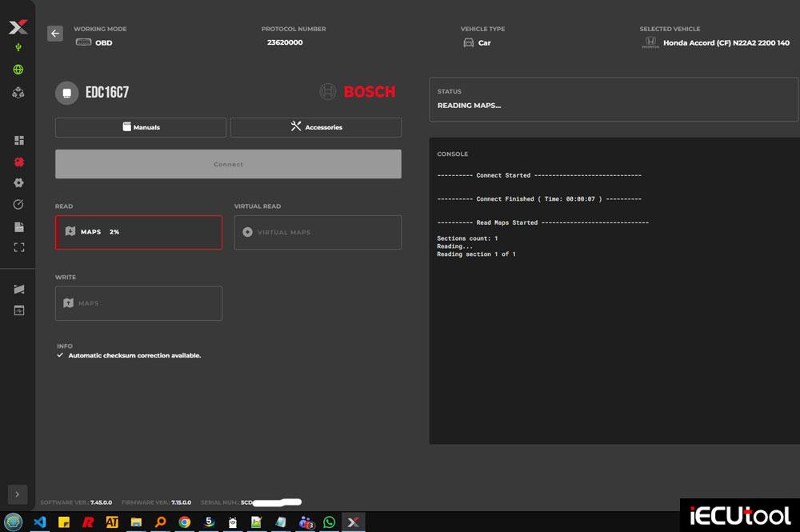800x532 pixels.
Task: Click the Automatic checksum correction checkmark
Action: click(60, 355)
